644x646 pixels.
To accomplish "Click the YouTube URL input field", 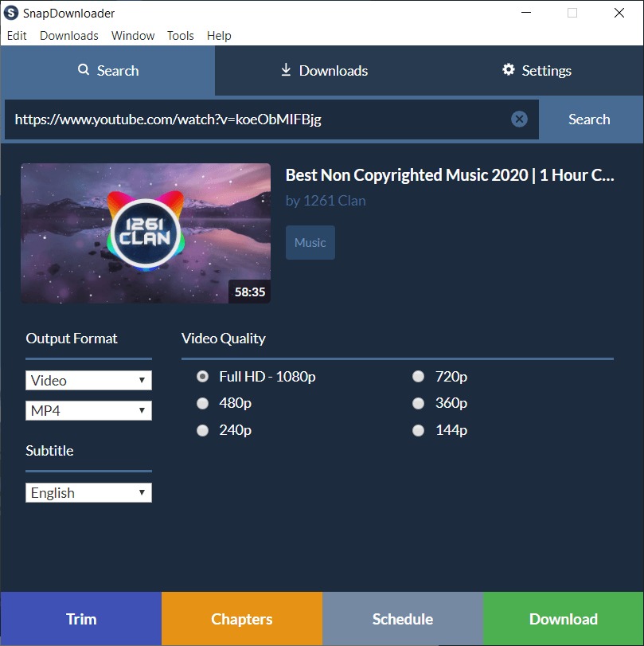I will tap(255, 119).
